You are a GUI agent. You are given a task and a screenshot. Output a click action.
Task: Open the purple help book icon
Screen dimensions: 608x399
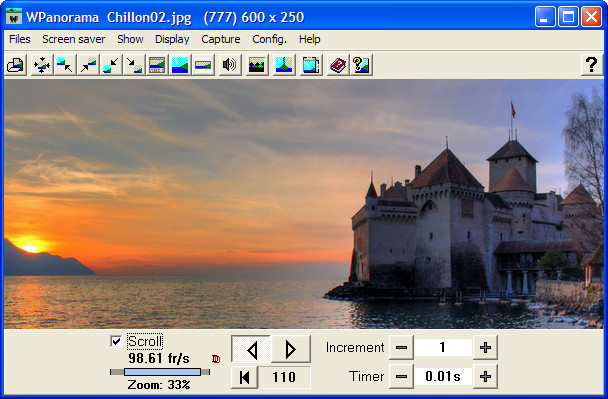pyautogui.click(x=338, y=65)
